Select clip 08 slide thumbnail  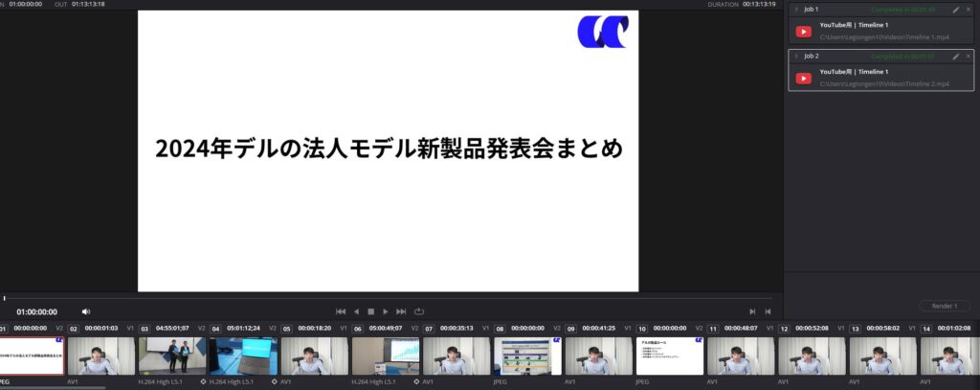(527, 356)
